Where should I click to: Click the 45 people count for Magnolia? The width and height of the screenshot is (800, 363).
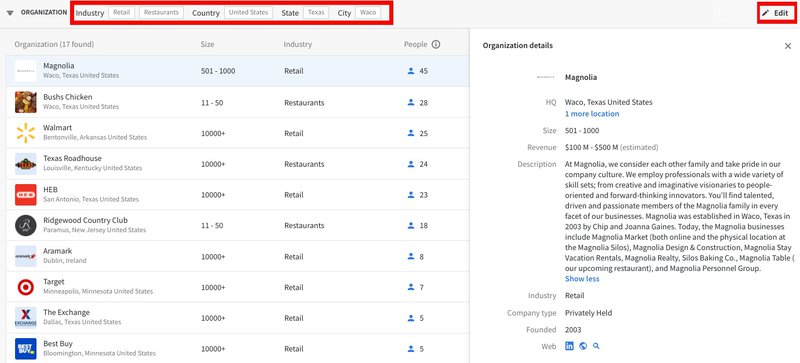pyautogui.click(x=423, y=71)
